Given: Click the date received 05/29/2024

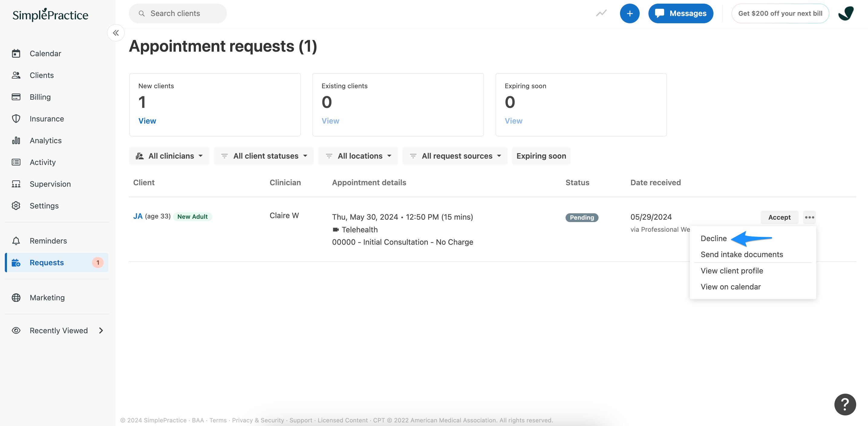Looking at the screenshot, I should click(651, 217).
